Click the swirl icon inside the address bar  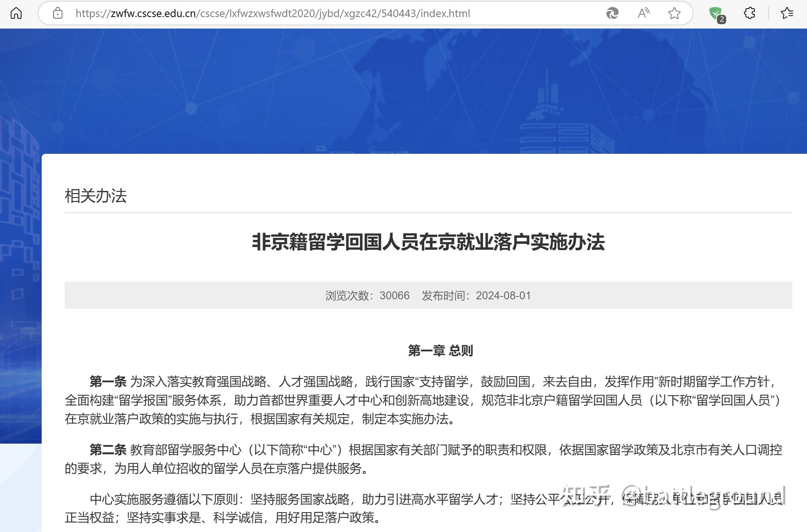613,13
